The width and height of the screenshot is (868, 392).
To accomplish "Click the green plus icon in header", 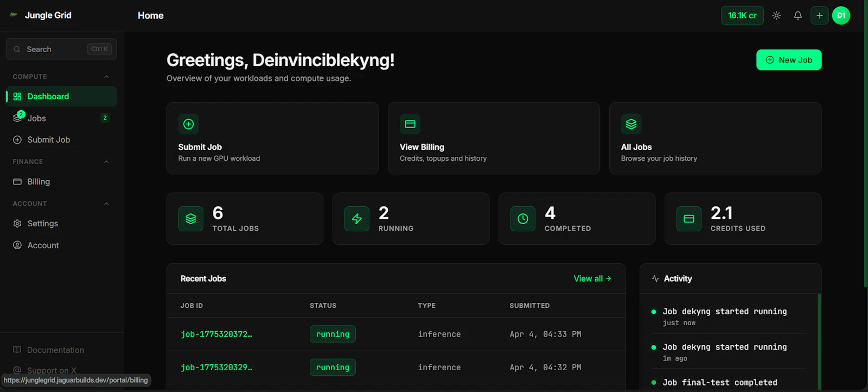I will tap(820, 16).
